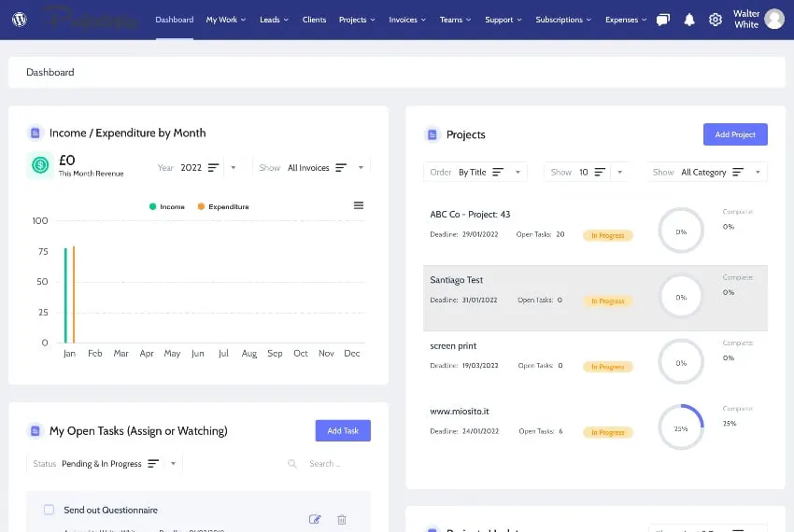Click the WordPress logo icon
The image size is (794, 532).
click(20, 20)
